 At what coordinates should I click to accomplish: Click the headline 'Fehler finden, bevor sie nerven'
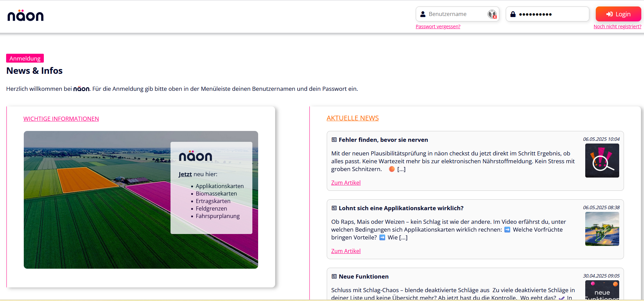(383, 140)
